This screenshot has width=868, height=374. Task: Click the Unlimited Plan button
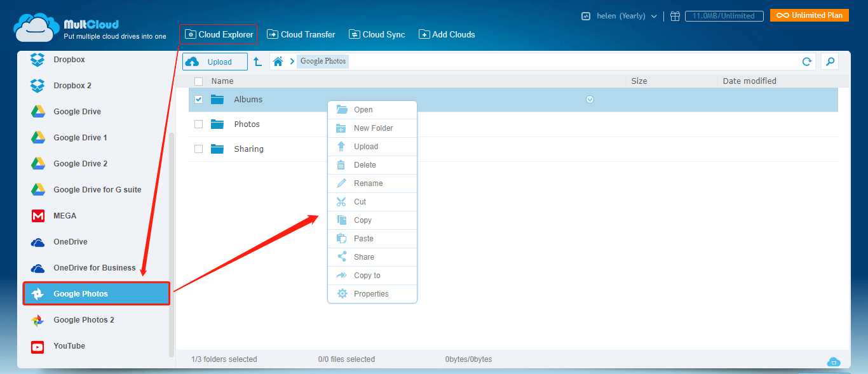(x=809, y=15)
